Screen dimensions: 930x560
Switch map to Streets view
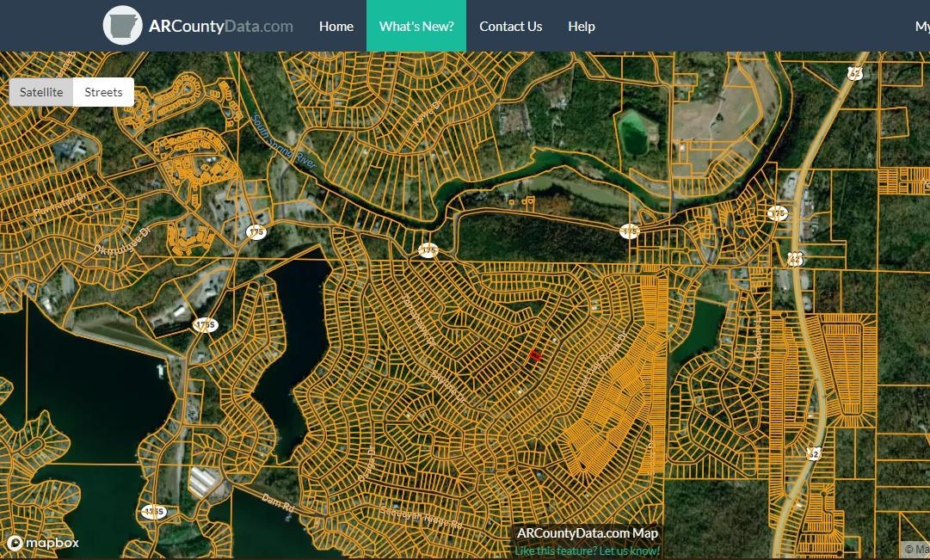(103, 92)
